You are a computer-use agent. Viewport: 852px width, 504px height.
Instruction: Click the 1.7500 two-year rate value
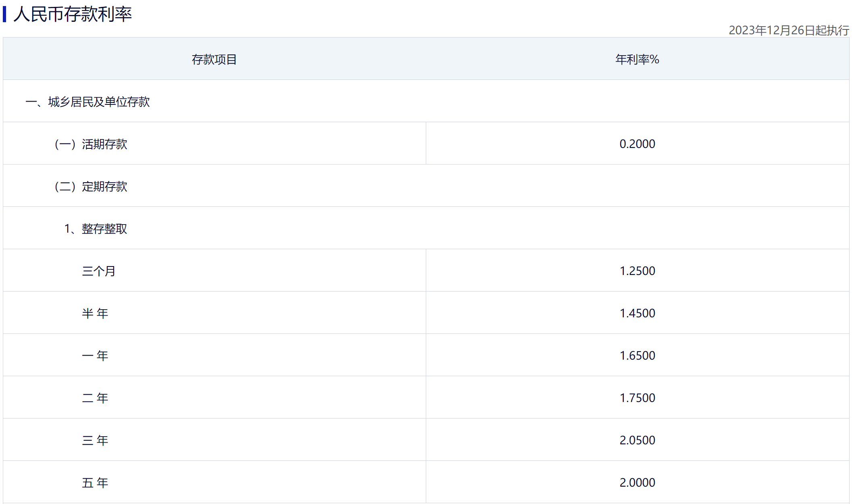tap(637, 398)
